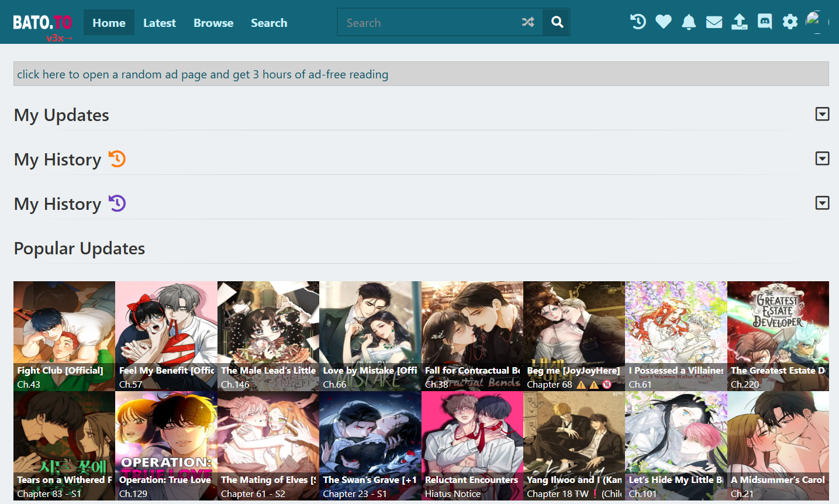Open the Search menu item

pos(269,22)
